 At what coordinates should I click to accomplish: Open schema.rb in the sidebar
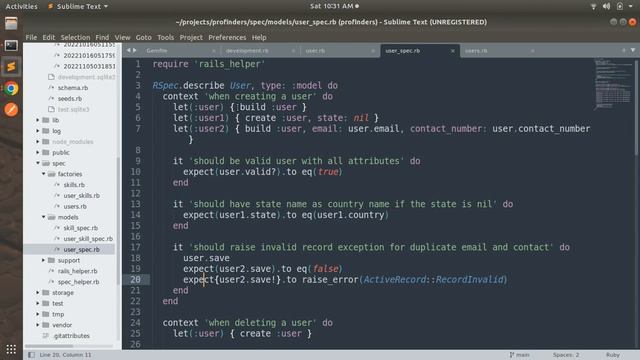[x=73, y=87]
